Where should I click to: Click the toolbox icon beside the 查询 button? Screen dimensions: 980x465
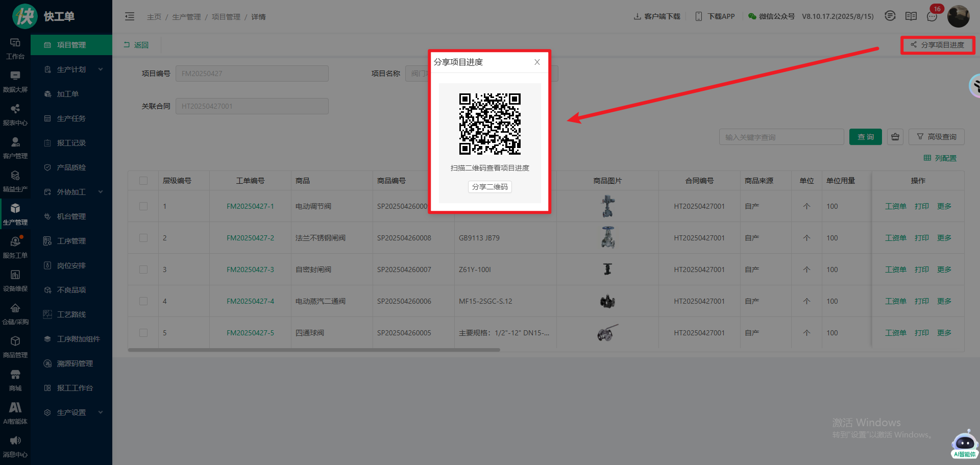895,137
